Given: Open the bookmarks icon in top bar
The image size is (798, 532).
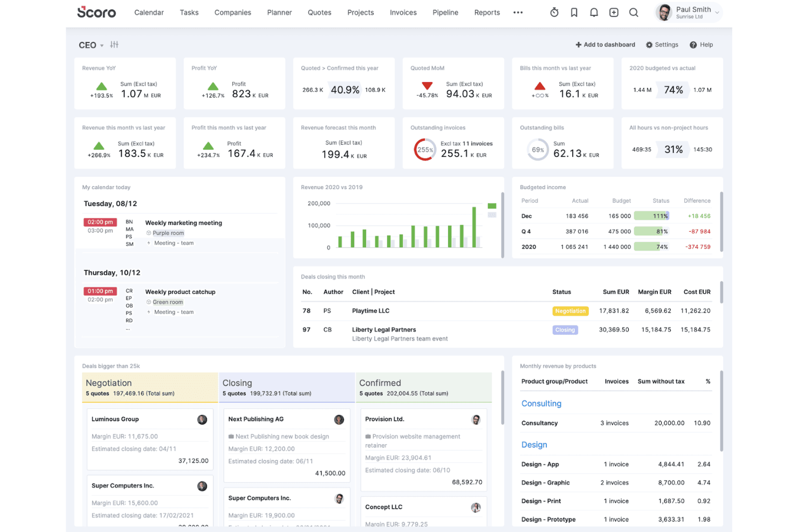Looking at the screenshot, I should (574, 12).
